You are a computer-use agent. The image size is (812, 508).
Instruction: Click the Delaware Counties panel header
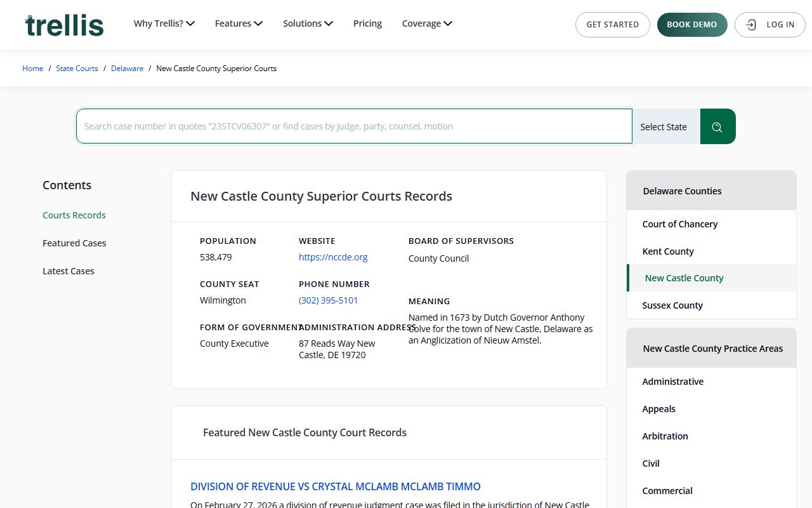(711, 190)
